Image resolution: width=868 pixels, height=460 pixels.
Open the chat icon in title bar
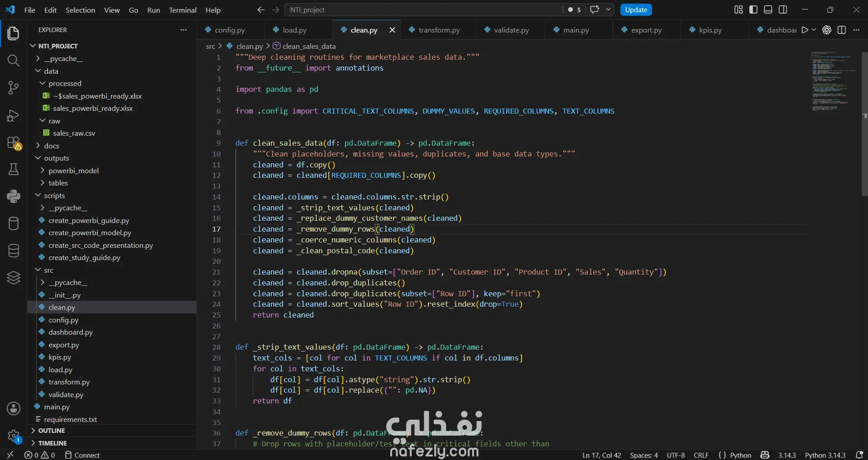[x=595, y=9]
